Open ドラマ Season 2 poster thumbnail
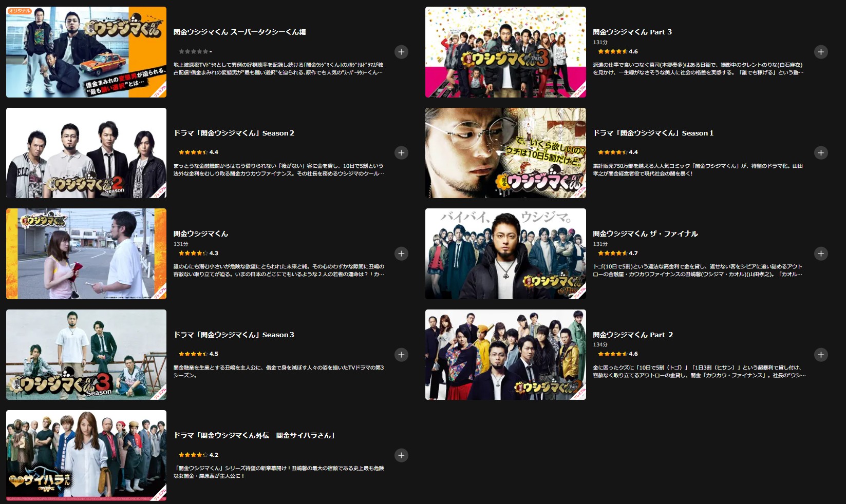Screen dimensions: 846x504 86,153
